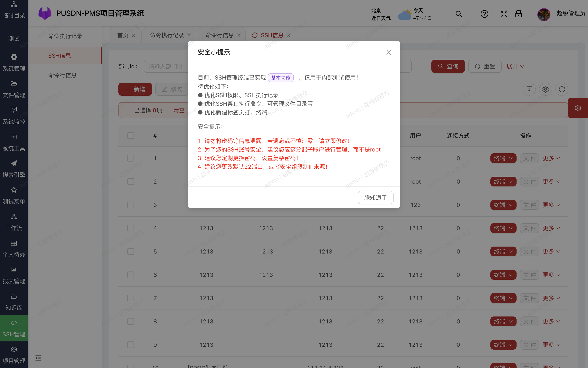
Task: Open 更多 dropdown in row 5
Action: tap(551, 251)
